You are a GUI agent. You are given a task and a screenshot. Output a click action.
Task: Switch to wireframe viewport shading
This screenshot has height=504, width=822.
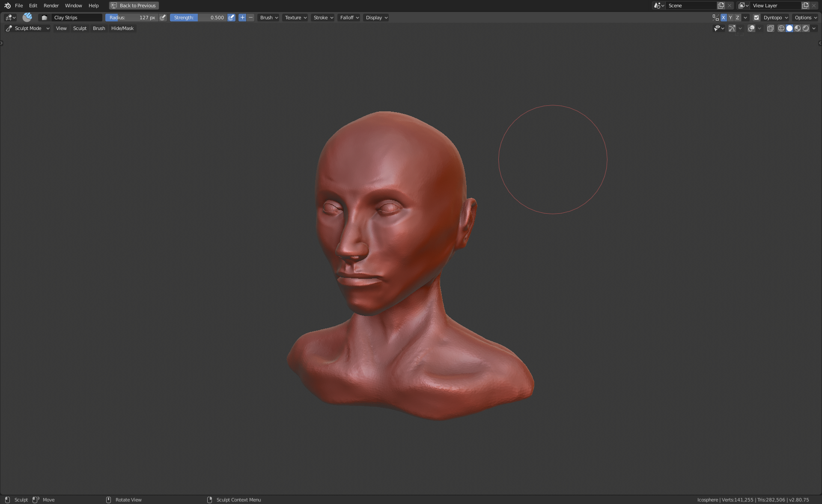[781, 28]
